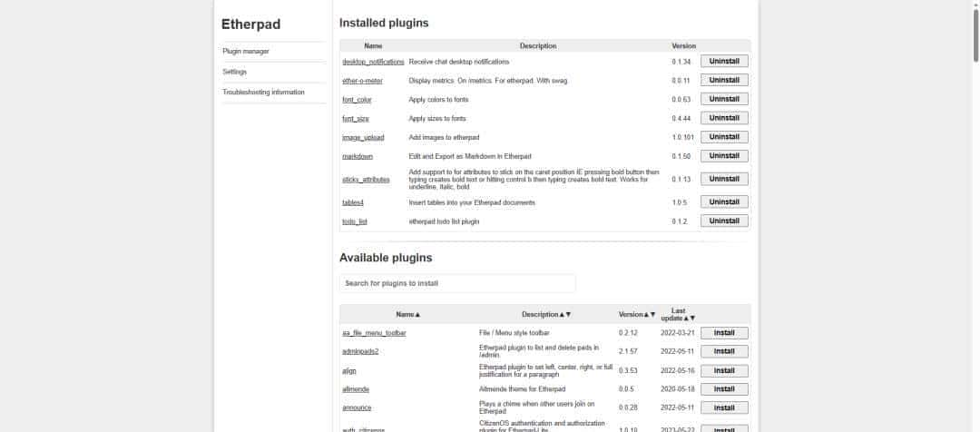This screenshot has width=980, height=432.
Task: Uninstall the sticky_attributes plugin
Action: pos(724,179)
